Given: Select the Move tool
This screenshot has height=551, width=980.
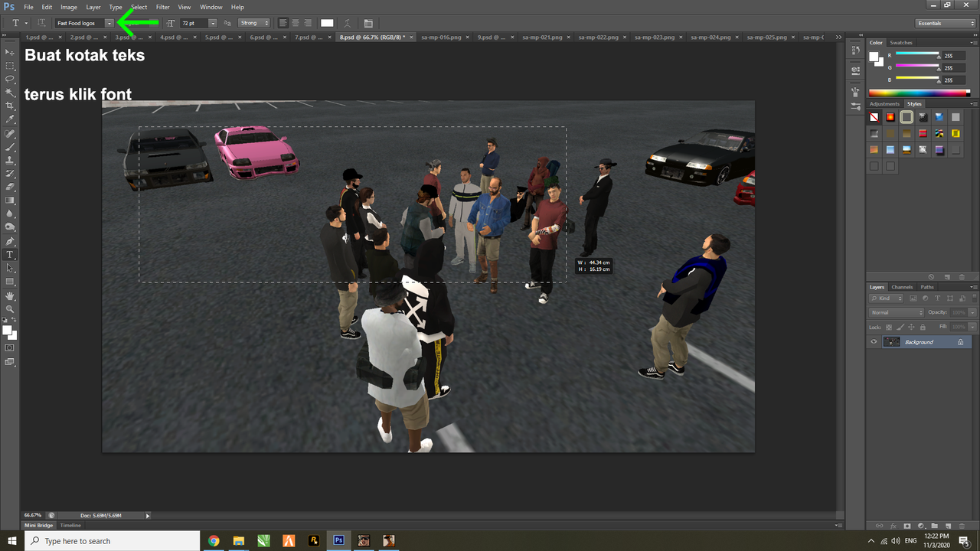Looking at the screenshot, I should click(x=10, y=52).
